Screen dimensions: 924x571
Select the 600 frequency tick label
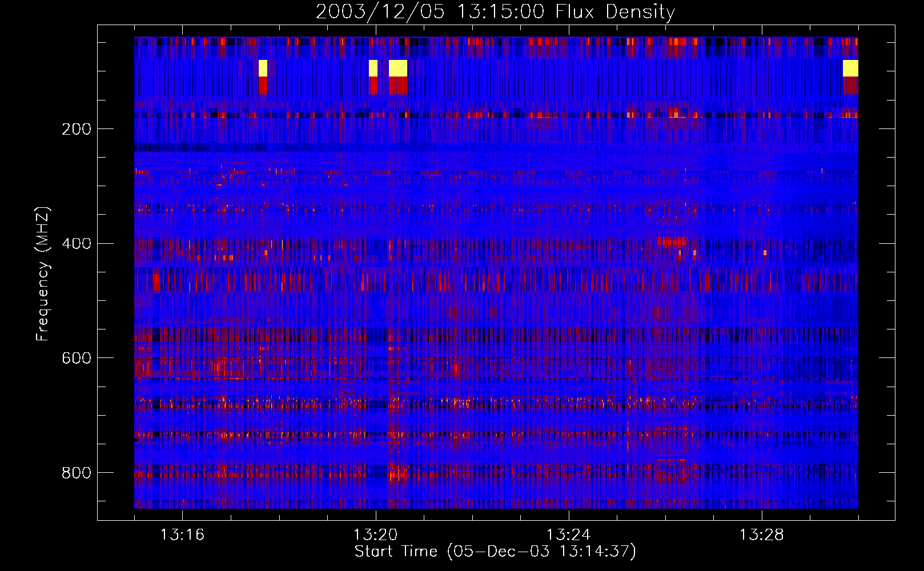[x=77, y=358]
